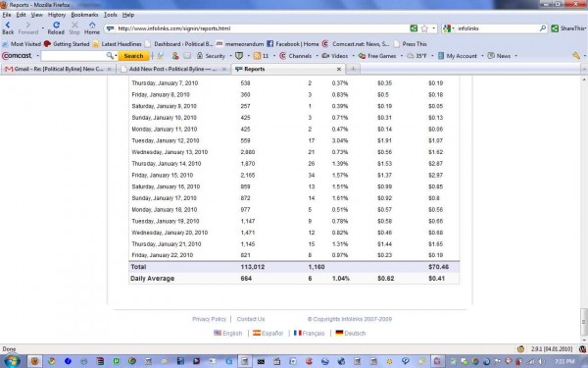Open the back/forward history dropdown arrow
Screen dimensions: 588x368
pos(42,28)
